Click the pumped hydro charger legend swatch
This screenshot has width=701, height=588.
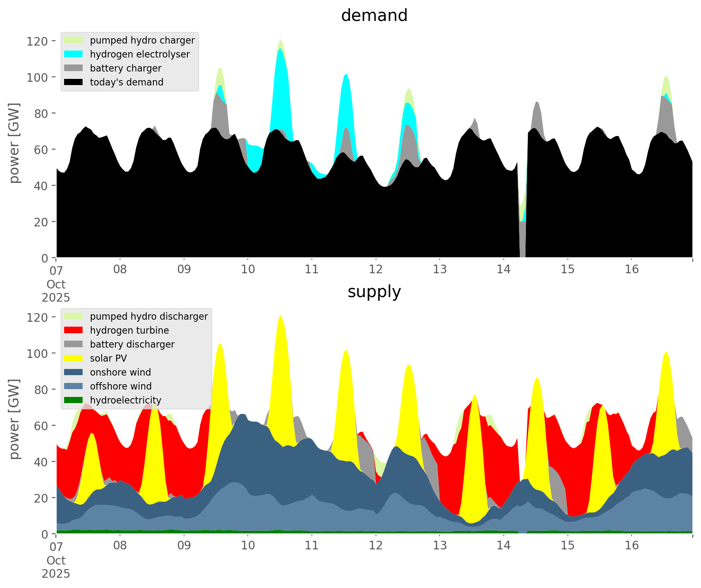[74, 40]
